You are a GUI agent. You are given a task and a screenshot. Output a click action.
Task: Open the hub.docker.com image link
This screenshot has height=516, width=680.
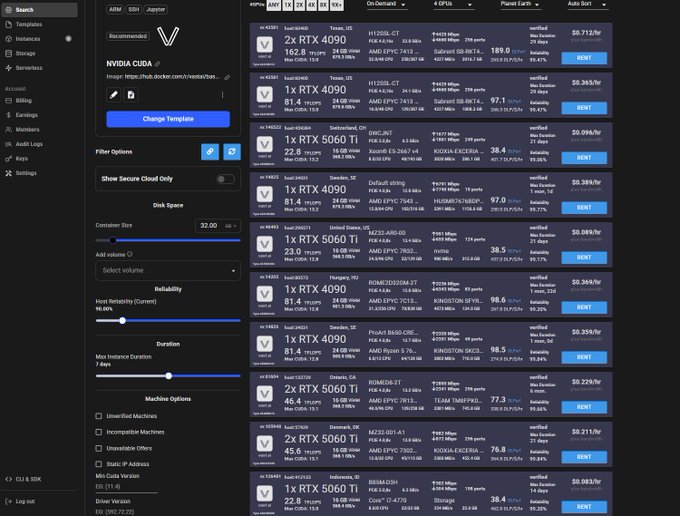pos(172,77)
